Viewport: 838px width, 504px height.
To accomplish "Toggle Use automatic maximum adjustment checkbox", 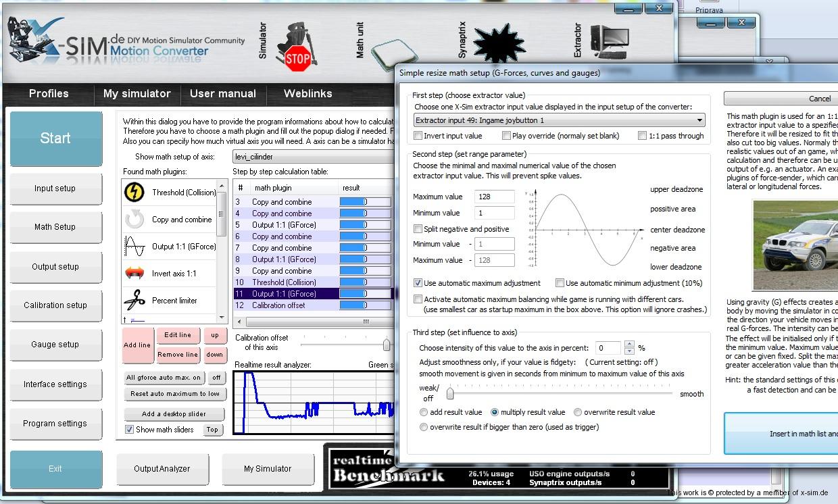I will tap(419, 283).
